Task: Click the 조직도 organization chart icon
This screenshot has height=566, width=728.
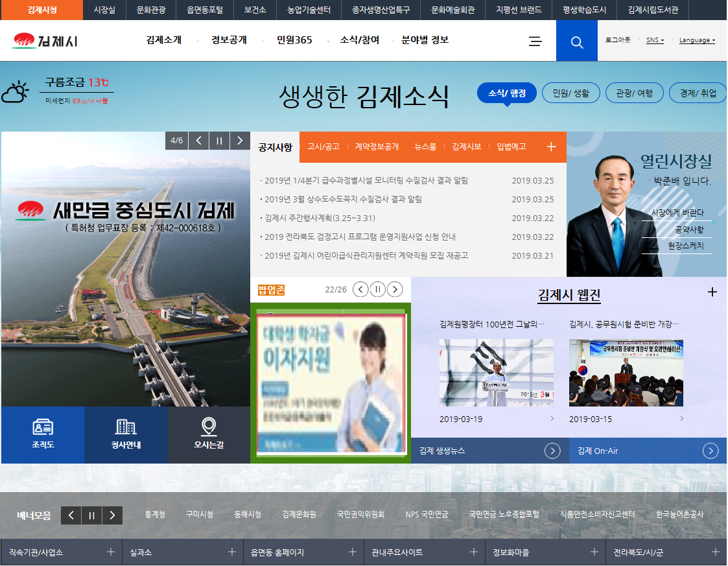Action: 43,427
